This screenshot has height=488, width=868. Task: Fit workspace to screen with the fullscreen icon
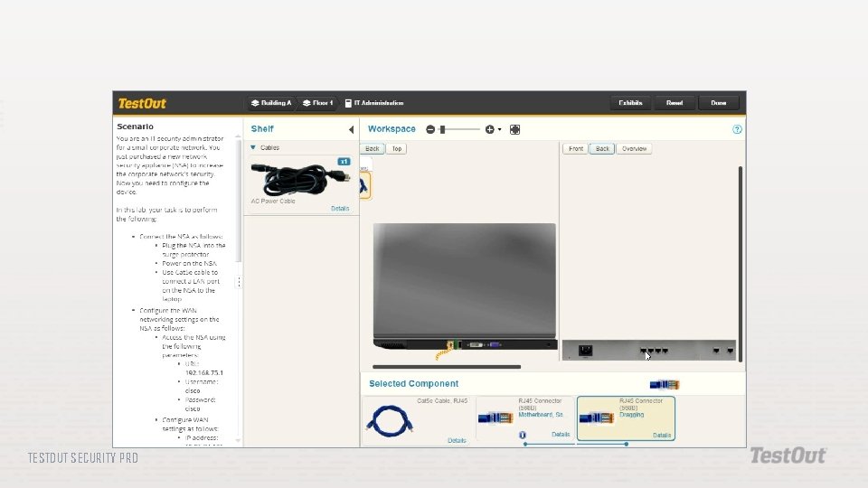point(514,129)
